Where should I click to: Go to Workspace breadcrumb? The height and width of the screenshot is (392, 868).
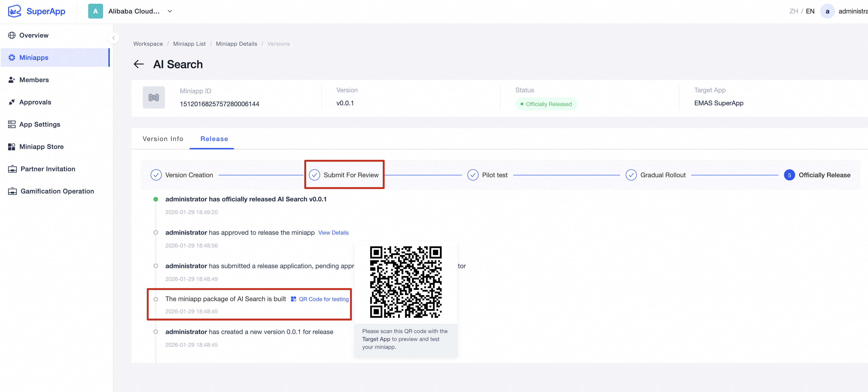(x=148, y=44)
